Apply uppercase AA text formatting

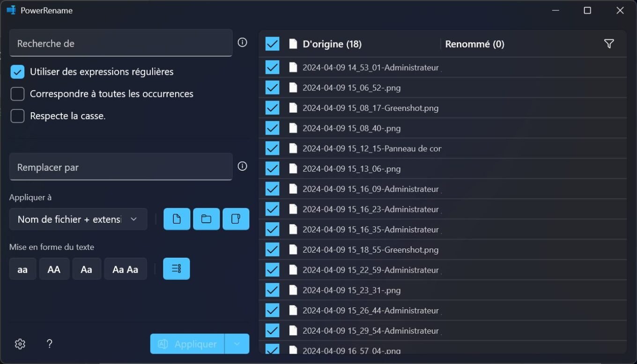[x=54, y=269]
